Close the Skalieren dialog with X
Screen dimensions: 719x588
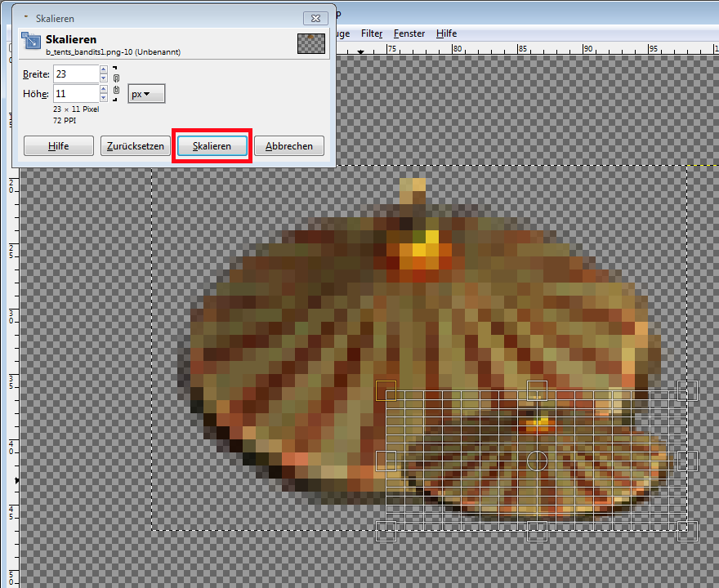(315, 18)
